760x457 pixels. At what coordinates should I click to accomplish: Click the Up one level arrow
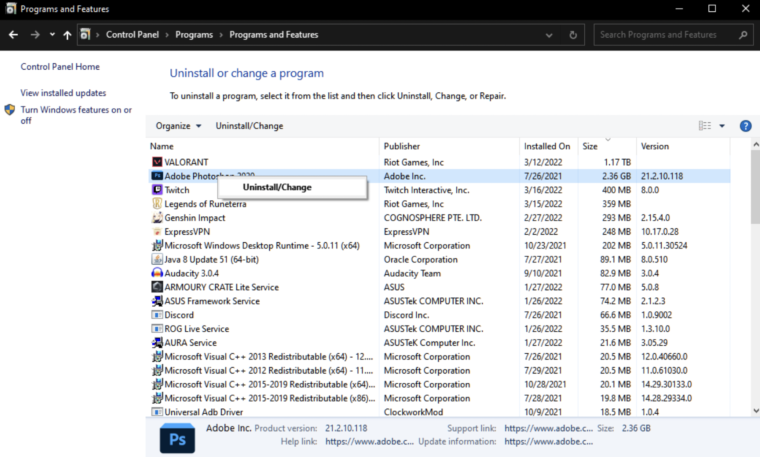tap(67, 35)
